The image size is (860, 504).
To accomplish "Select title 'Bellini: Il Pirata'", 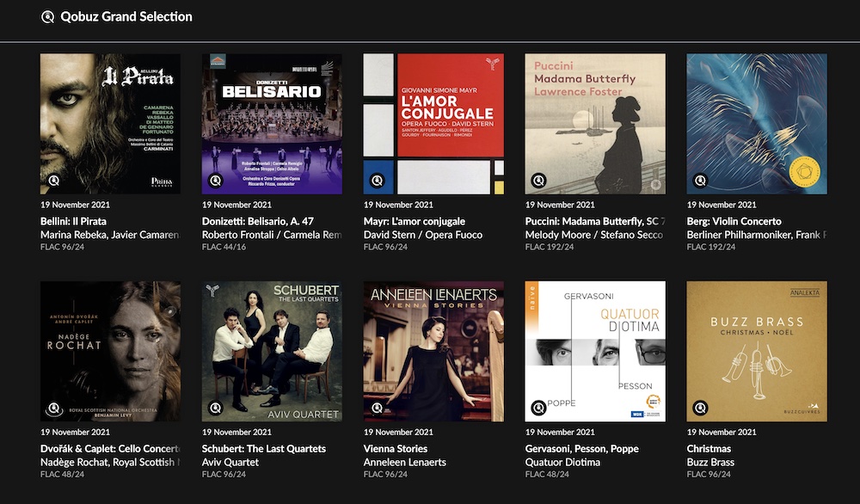I will 73,222.
